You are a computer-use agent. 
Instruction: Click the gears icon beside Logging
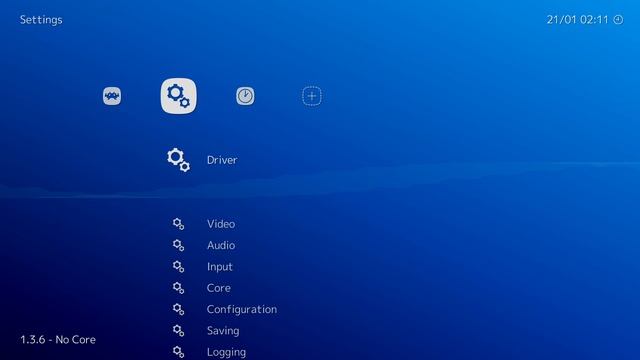178,352
